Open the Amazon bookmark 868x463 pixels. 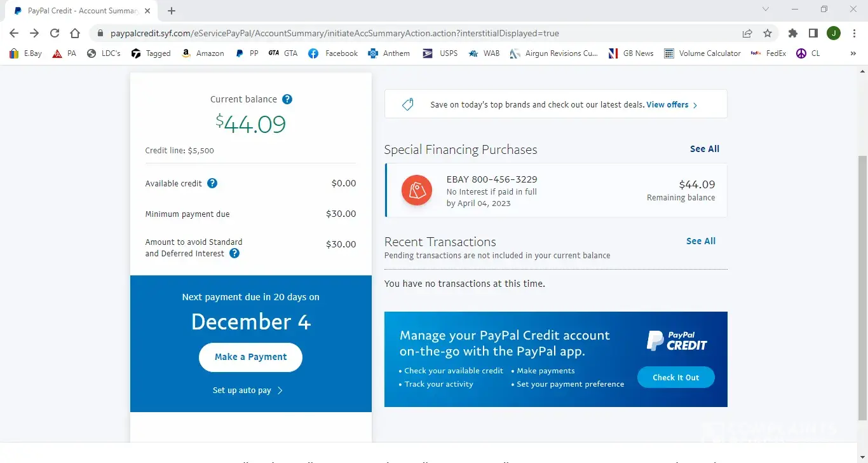pos(203,53)
